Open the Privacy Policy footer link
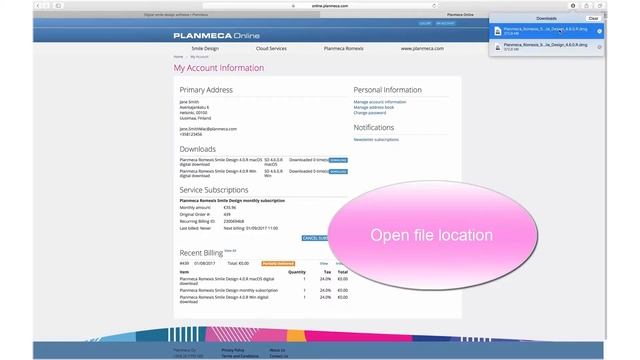The height and width of the screenshot is (360, 640). coord(233,350)
